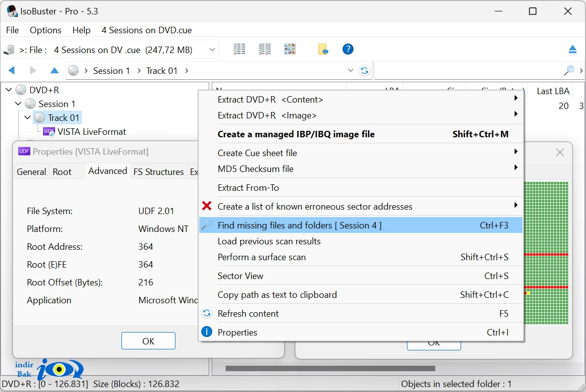
Task: Collapse the Session 1 tree node
Action: click(18, 104)
